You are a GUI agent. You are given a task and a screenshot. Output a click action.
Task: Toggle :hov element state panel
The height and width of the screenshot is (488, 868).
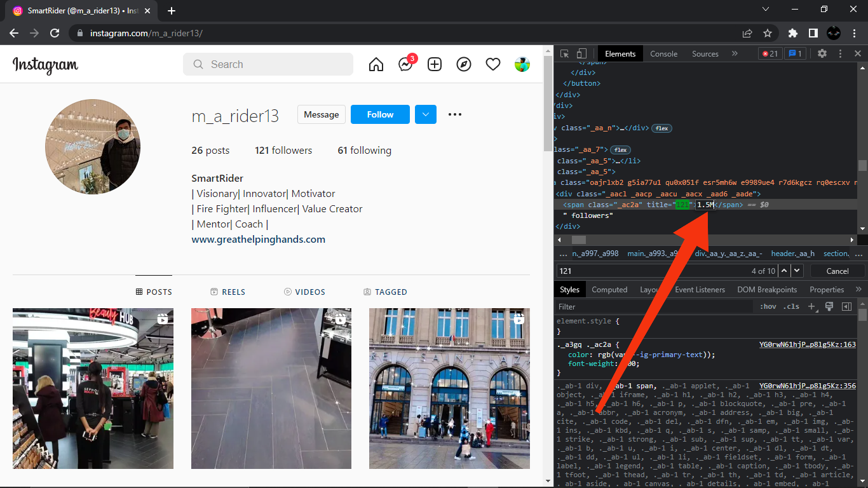point(768,306)
